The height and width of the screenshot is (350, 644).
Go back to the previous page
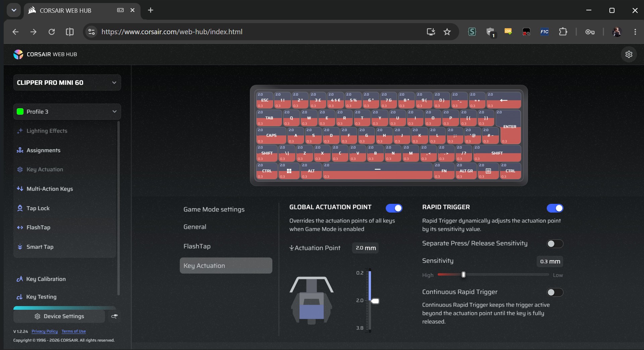coord(15,32)
